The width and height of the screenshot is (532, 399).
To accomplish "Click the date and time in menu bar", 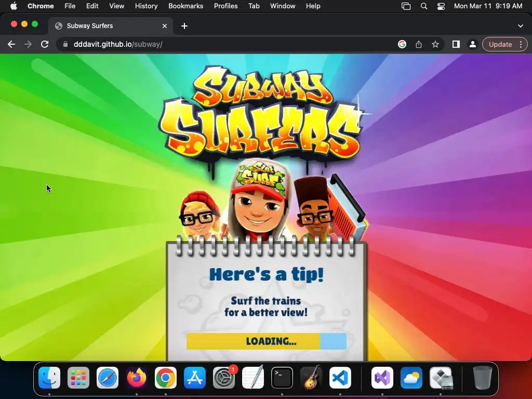I will click(x=488, y=6).
